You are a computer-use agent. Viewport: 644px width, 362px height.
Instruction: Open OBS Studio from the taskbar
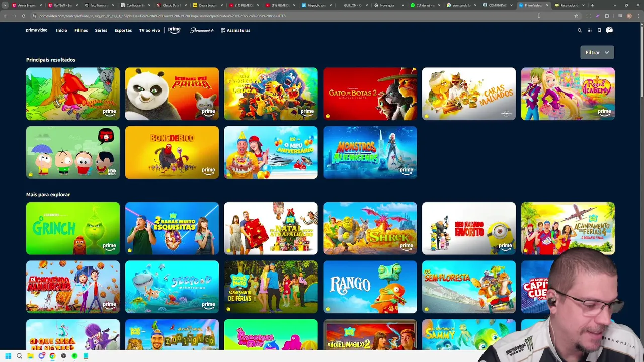coord(63,356)
